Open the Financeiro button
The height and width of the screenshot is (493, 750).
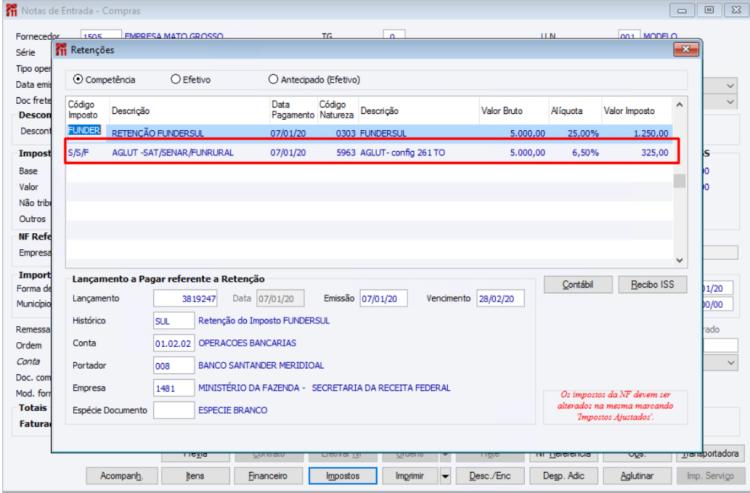coord(268,476)
